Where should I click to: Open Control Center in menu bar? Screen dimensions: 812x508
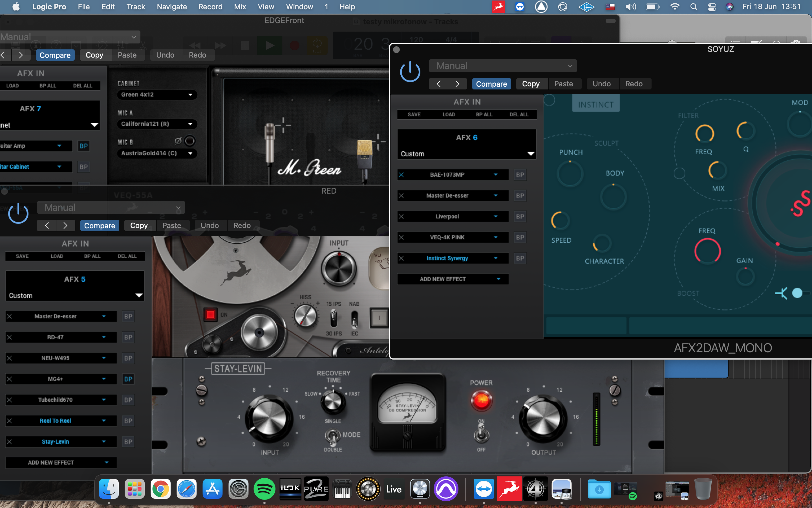pyautogui.click(x=712, y=7)
